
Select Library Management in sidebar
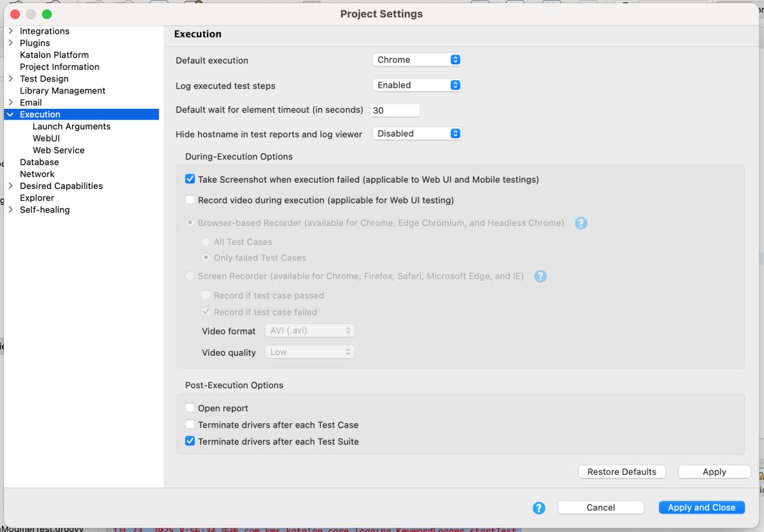tap(62, 90)
